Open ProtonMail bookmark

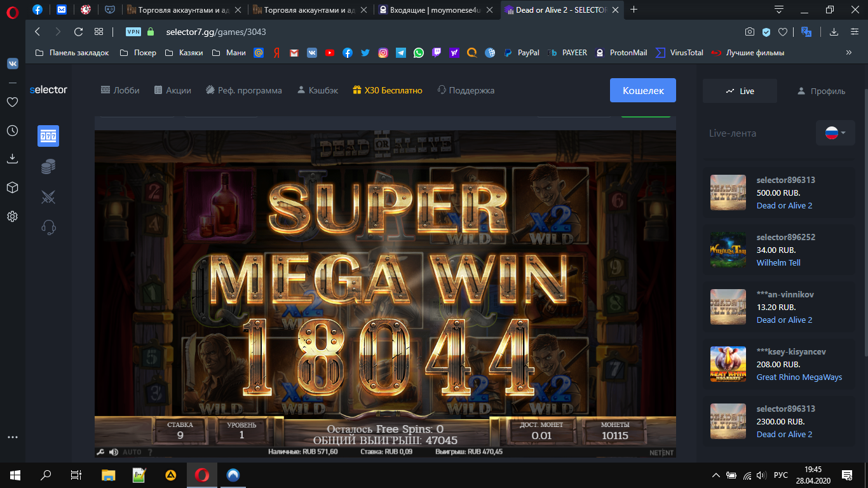coord(621,53)
